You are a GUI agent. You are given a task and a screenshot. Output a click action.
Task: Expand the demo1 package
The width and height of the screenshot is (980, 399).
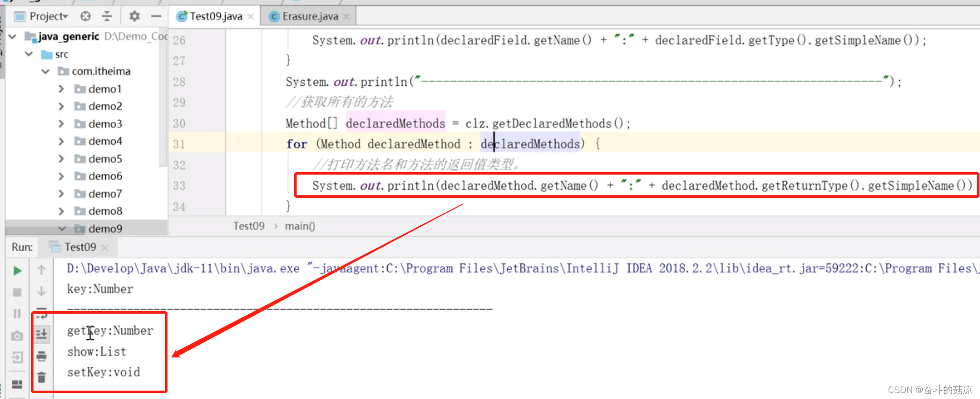pos(61,89)
